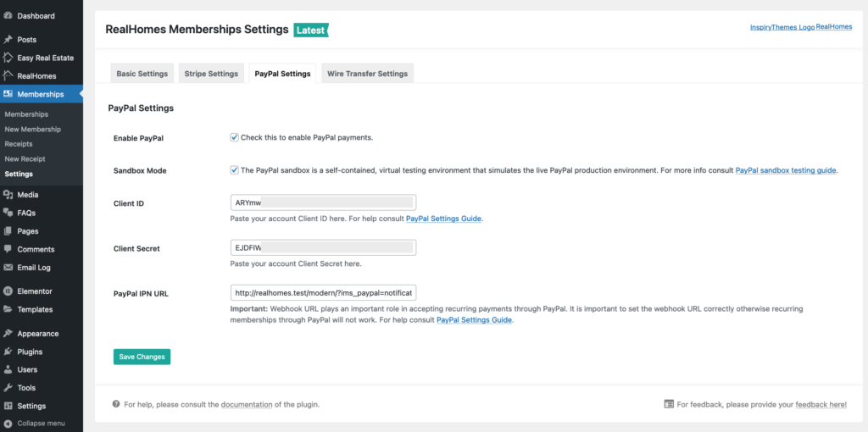Focus the Client ID input field
The image size is (868, 432).
coord(323,202)
